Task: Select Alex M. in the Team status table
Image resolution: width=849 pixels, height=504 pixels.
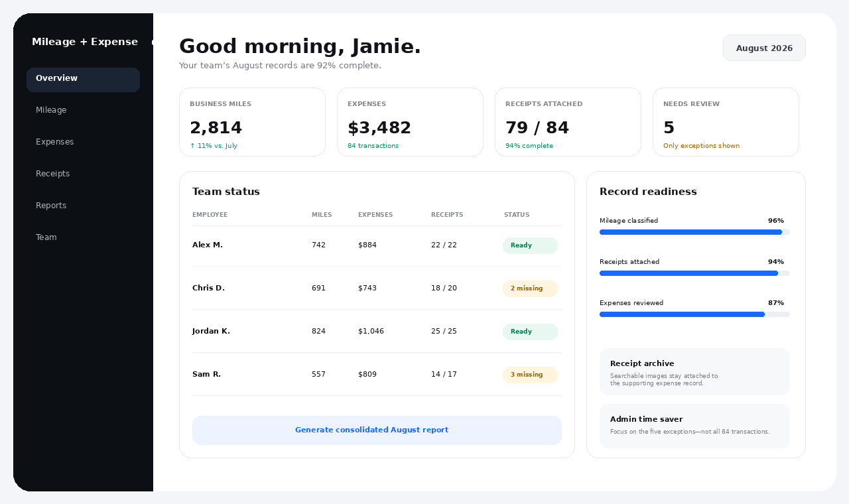Action: point(208,245)
